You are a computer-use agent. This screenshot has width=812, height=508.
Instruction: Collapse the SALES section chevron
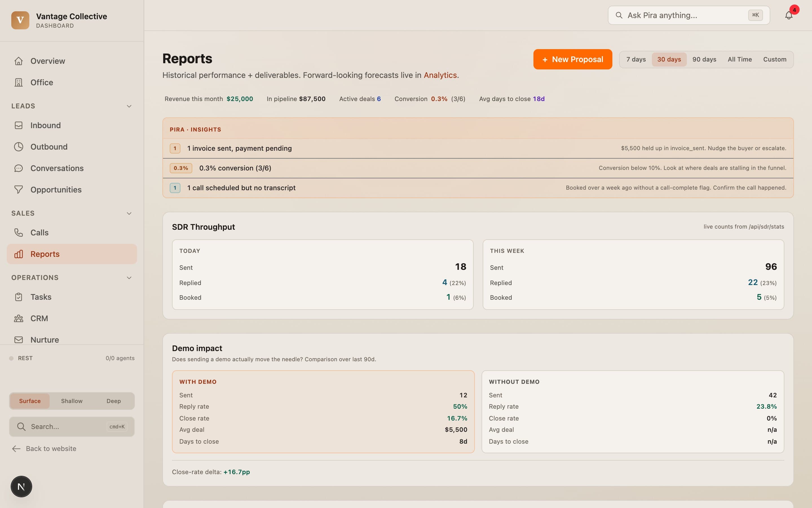pyautogui.click(x=129, y=213)
